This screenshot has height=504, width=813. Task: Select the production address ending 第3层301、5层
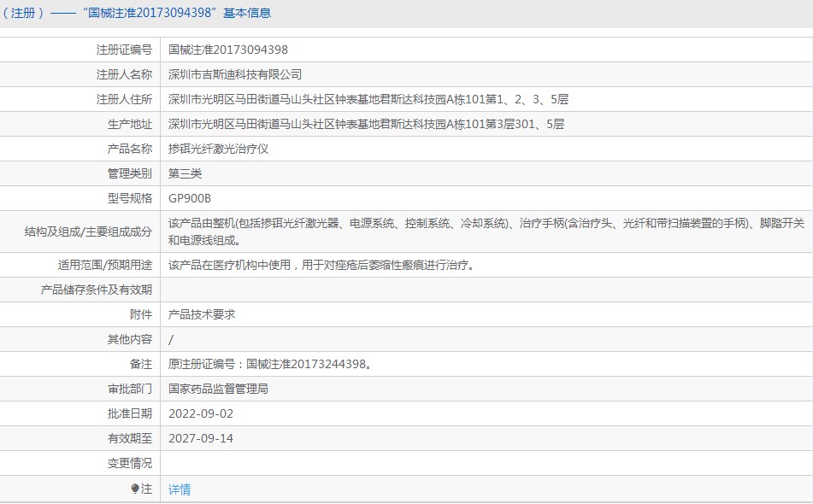pos(366,125)
